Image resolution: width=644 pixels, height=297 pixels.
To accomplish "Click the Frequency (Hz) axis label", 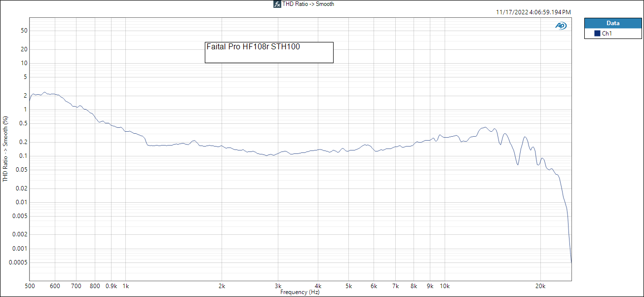I will pos(300,292).
